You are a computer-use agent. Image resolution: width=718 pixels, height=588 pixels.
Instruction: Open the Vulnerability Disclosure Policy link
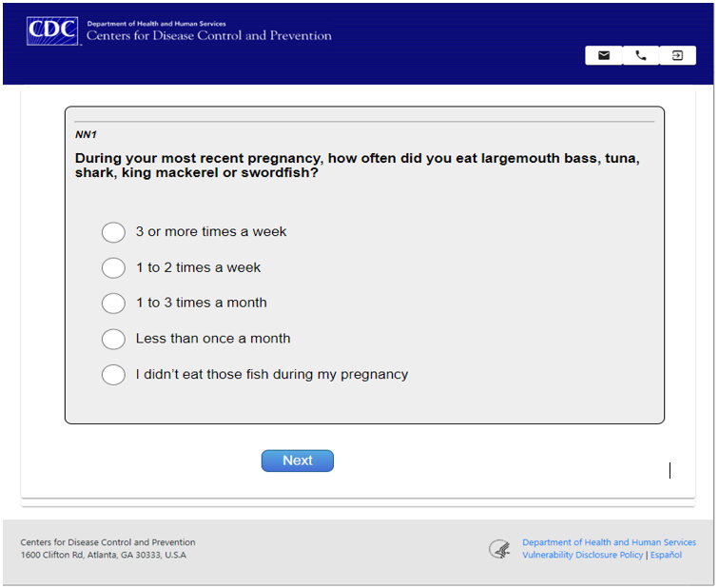point(582,556)
